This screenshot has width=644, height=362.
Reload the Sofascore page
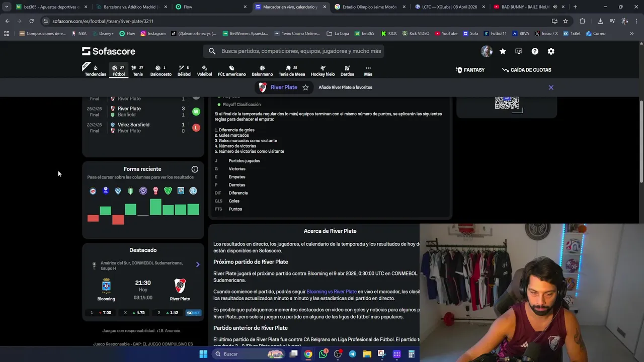click(x=31, y=21)
